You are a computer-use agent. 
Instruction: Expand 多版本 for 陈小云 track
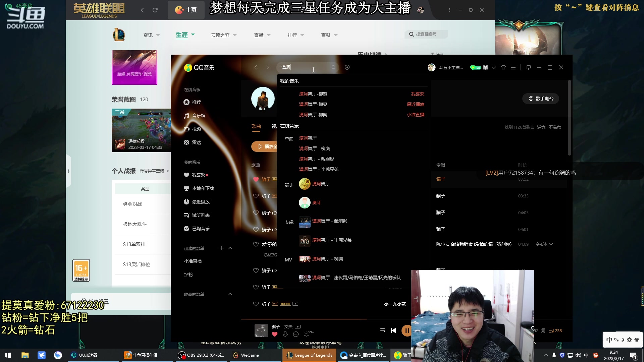click(544, 244)
